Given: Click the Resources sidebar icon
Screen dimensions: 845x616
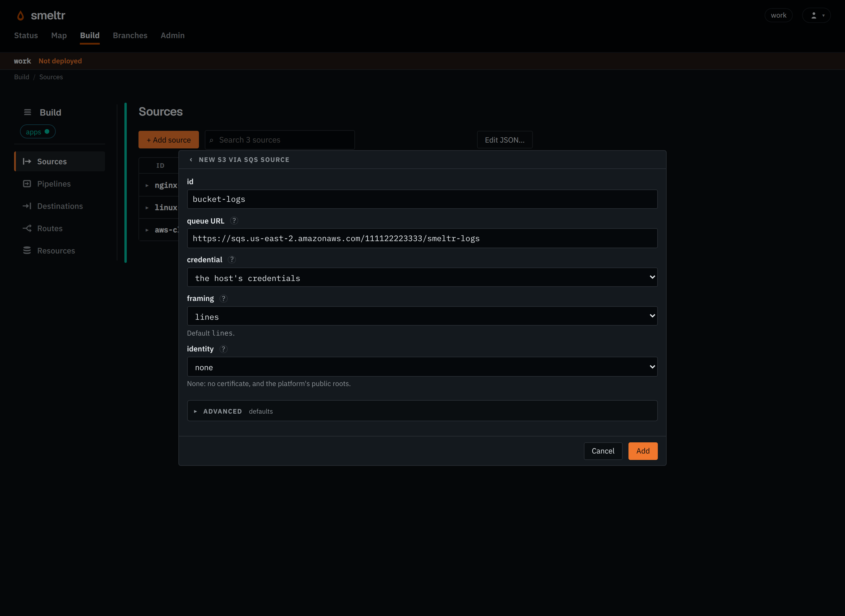Looking at the screenshot, I should [27, 251].
